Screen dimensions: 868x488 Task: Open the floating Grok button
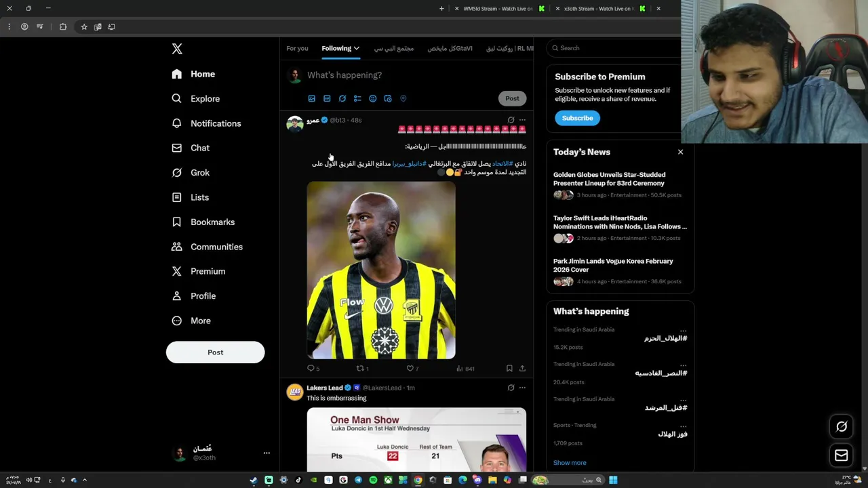[842, 426]
